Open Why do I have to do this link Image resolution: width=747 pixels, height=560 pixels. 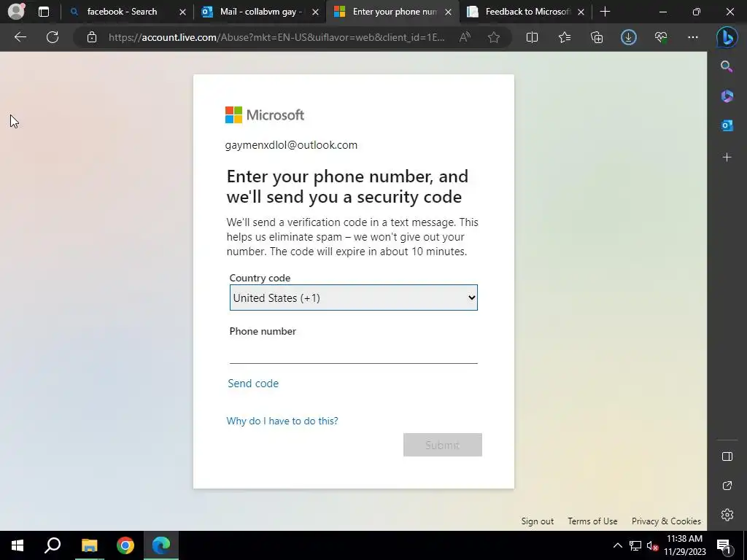pos(282,421)
